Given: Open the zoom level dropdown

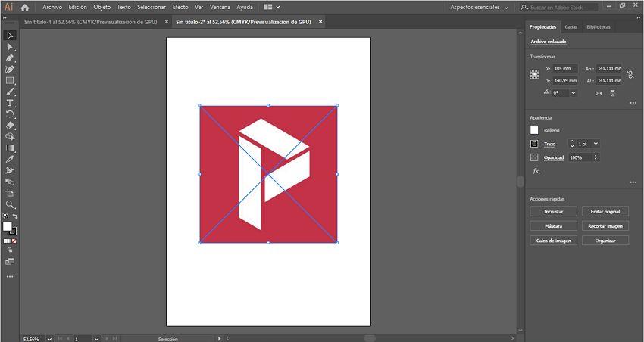Looking at the screenshot, I should [x=49, y=339].
